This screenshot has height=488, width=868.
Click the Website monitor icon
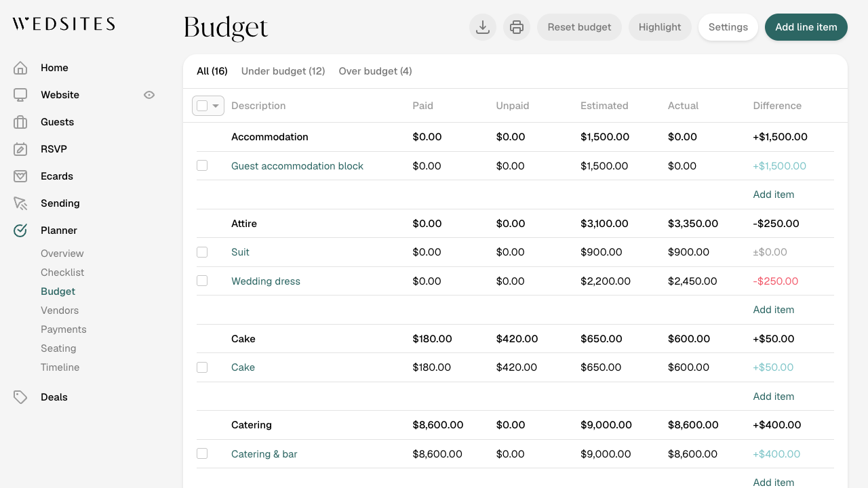pyautogui.click(x=20, y=95)
